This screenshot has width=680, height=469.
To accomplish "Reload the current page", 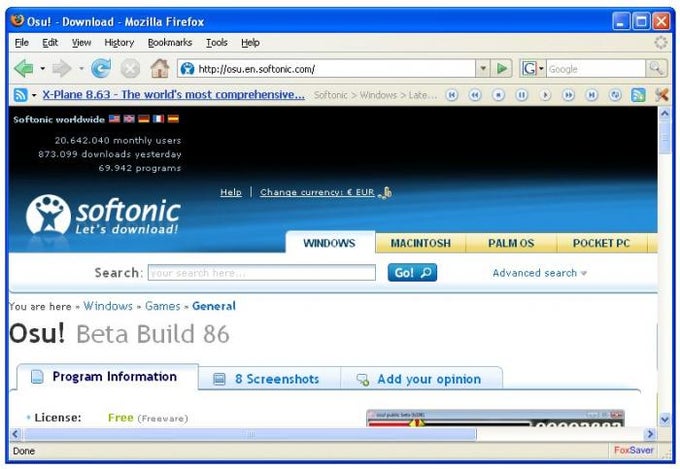I will (101, 69).
